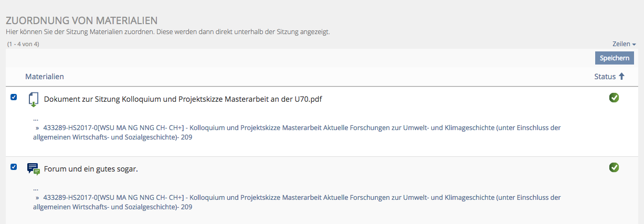This screenshot has height=224, width=644.
Task: Expand the ellipsis under the PDF document
Action: [x=35, y=119]
